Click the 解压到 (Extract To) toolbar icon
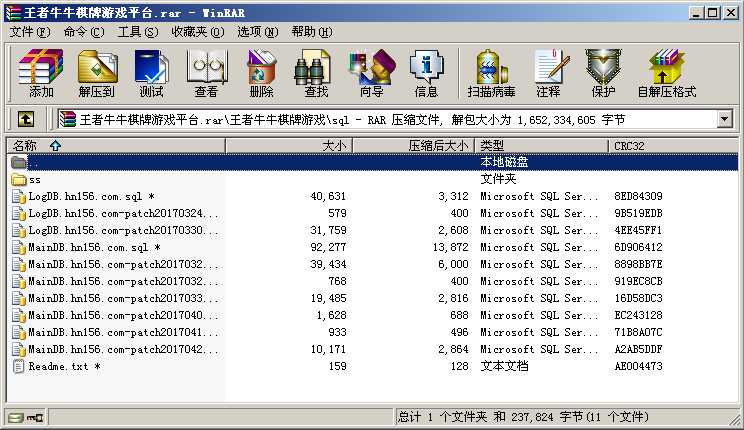The image size is (744, 430). 97,67
